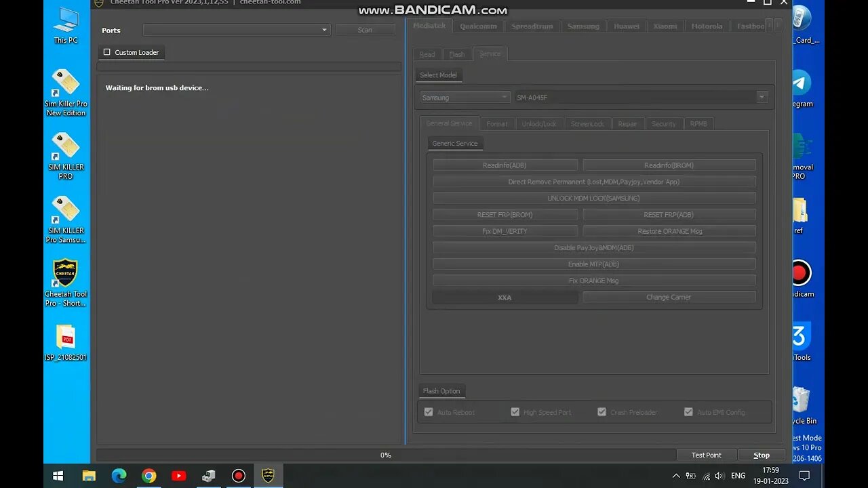Screen dimensions: 868x488
Task: Open SM-A045F model dropdown
Action: pyautogui.click(x=642, y=97)
